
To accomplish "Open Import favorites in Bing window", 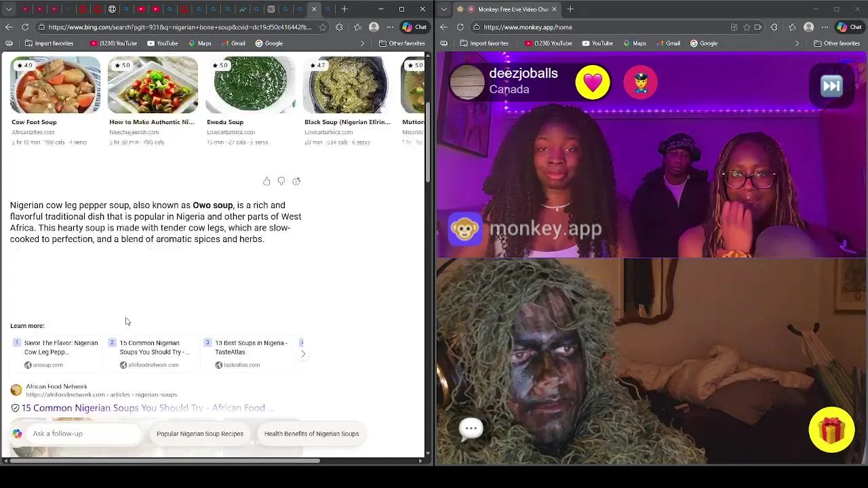I will pos(48,43).
